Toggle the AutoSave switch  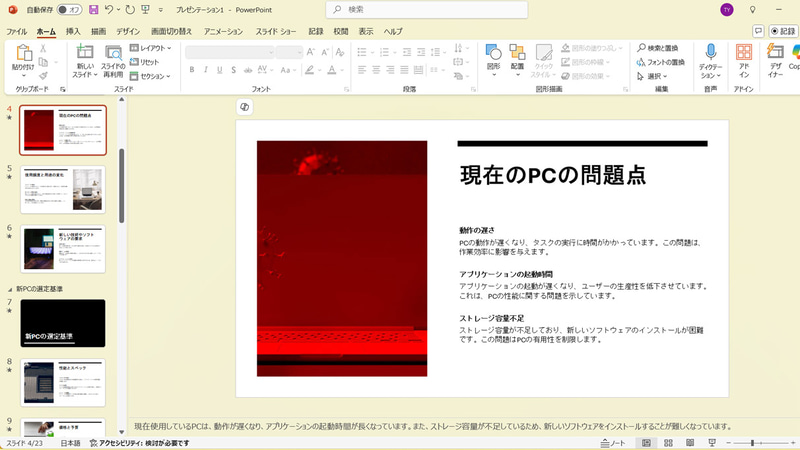coord(69,10)
